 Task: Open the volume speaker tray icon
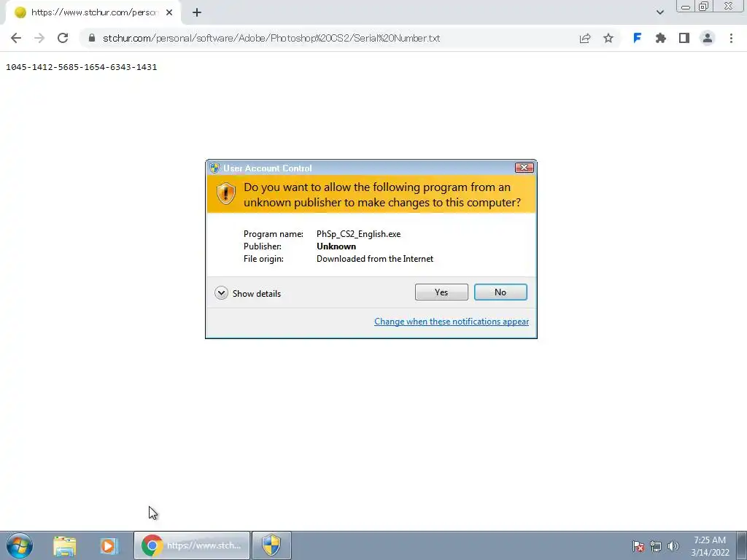point(673,546)
